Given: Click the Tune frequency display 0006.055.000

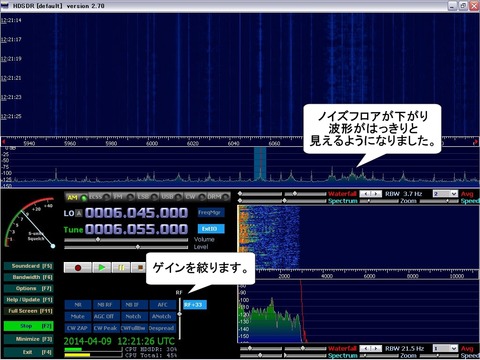Looking at the screenshot, I should click(x=136, y=229).
